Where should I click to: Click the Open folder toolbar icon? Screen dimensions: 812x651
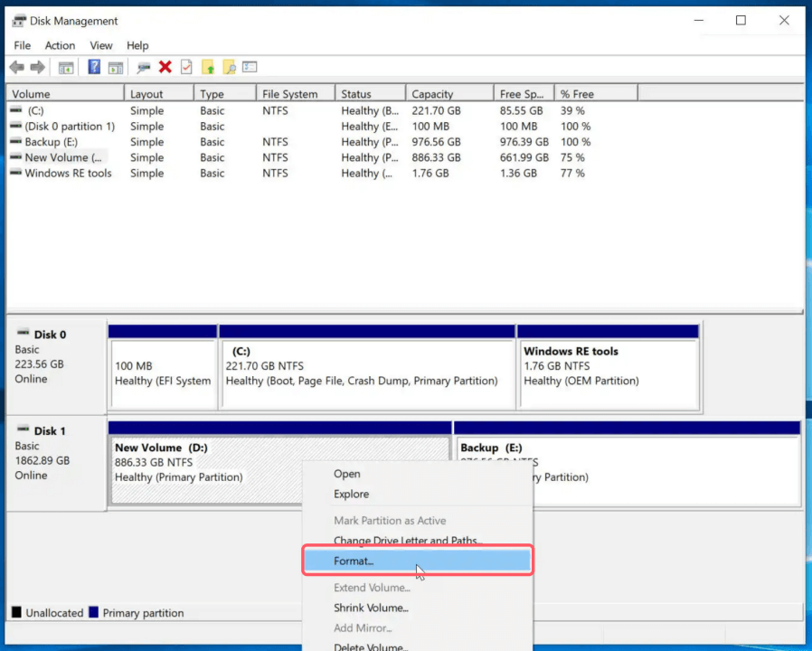click(206, 67)
